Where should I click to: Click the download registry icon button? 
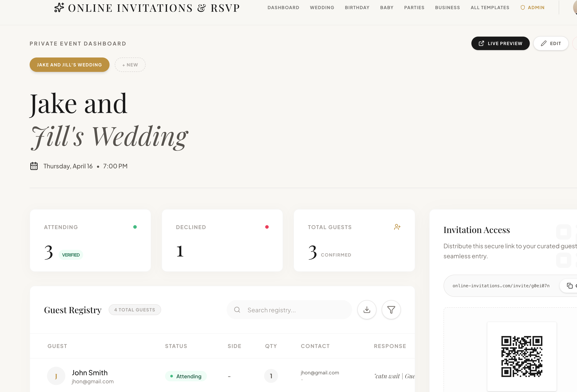click(x=367, y=310)
